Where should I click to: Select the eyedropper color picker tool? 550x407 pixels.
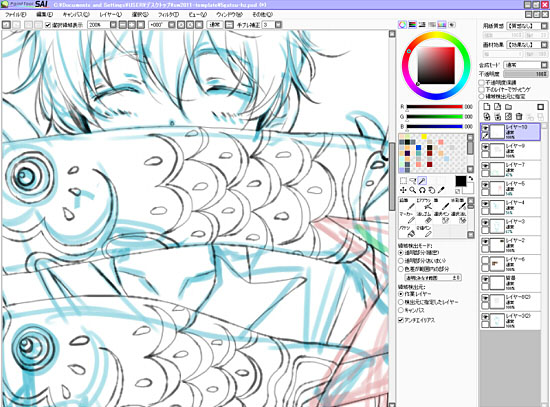click(x=441, y=190)
